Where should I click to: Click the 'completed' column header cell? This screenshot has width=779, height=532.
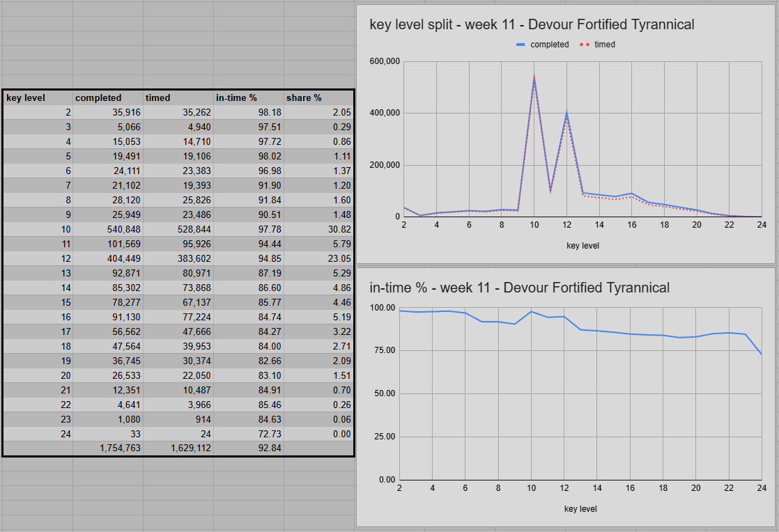(x=108, y=97)
